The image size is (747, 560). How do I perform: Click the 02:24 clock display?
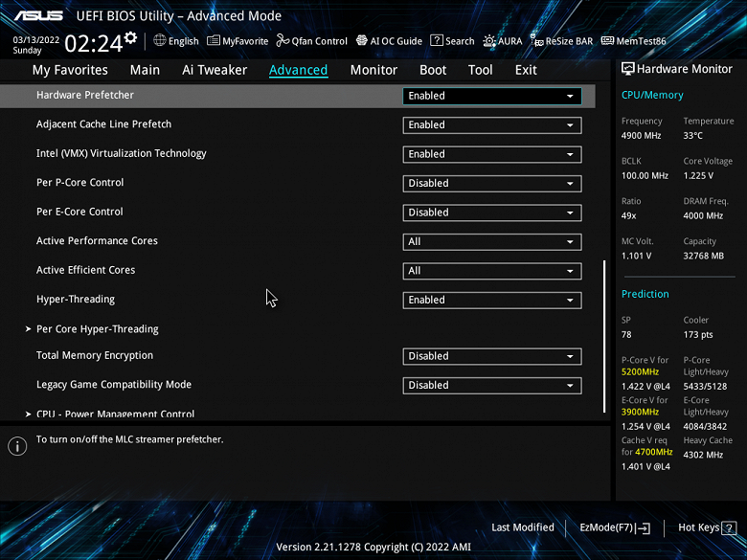pos(94,44)
